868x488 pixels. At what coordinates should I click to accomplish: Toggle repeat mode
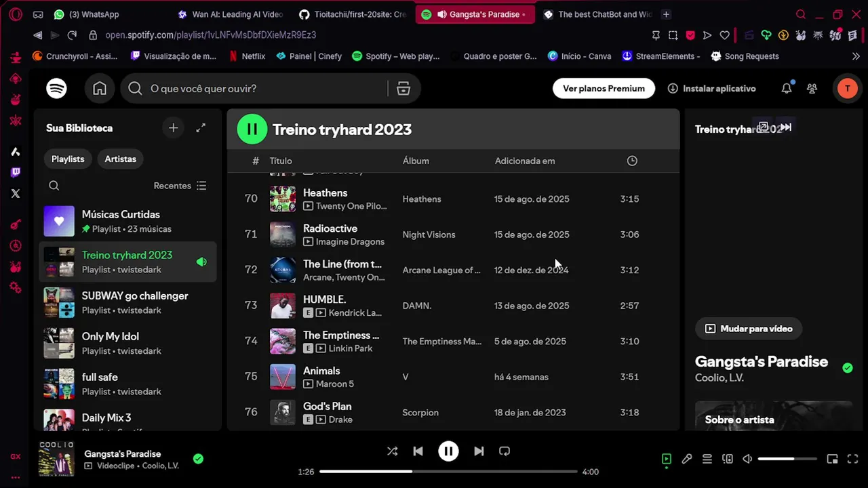coord(505,451)
